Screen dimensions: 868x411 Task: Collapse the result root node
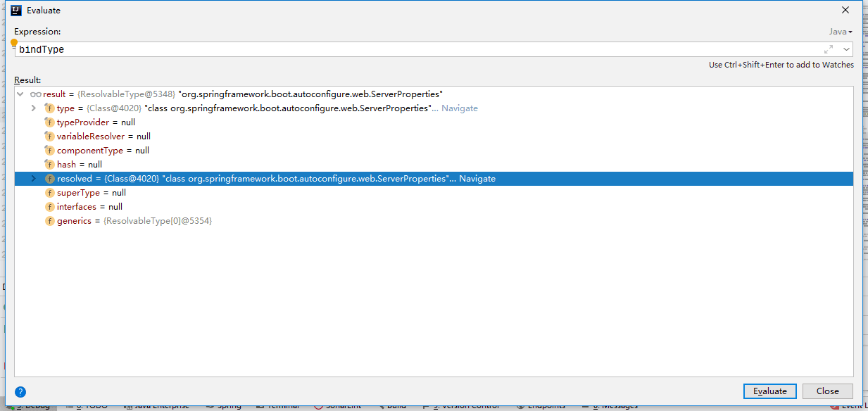(20, 94)
